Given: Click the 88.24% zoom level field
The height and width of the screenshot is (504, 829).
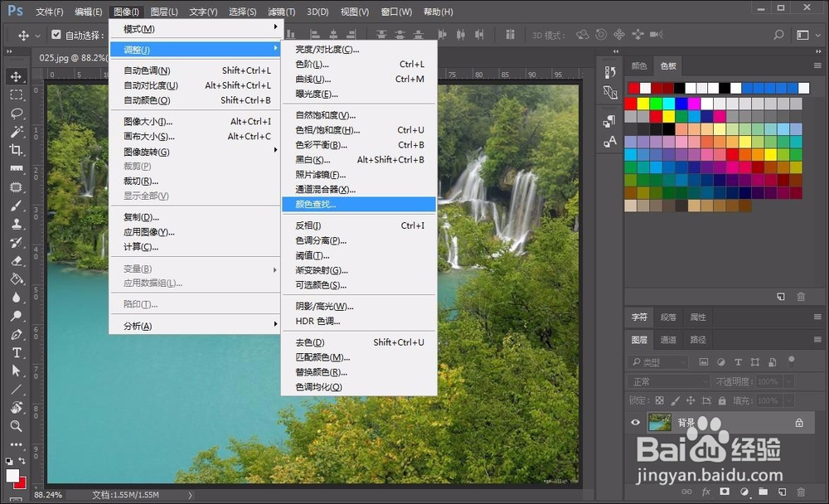Looking at the screenshot, I should tap(48, 495).
